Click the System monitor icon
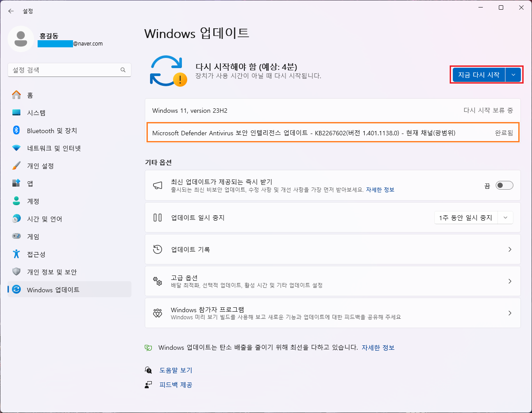Viewport: 532px width, 413px height. click(x=16, y=113)
